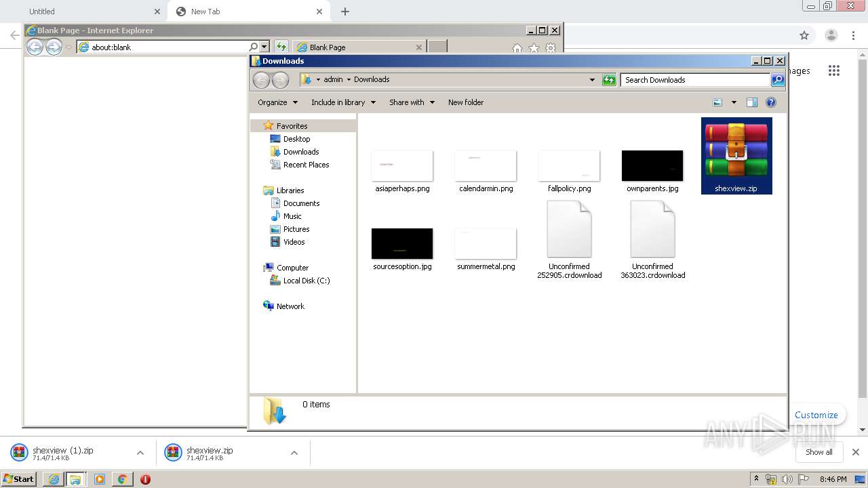Open Google apps grid icon
This screenshot has height=488, width=868.
click(834, 70)
